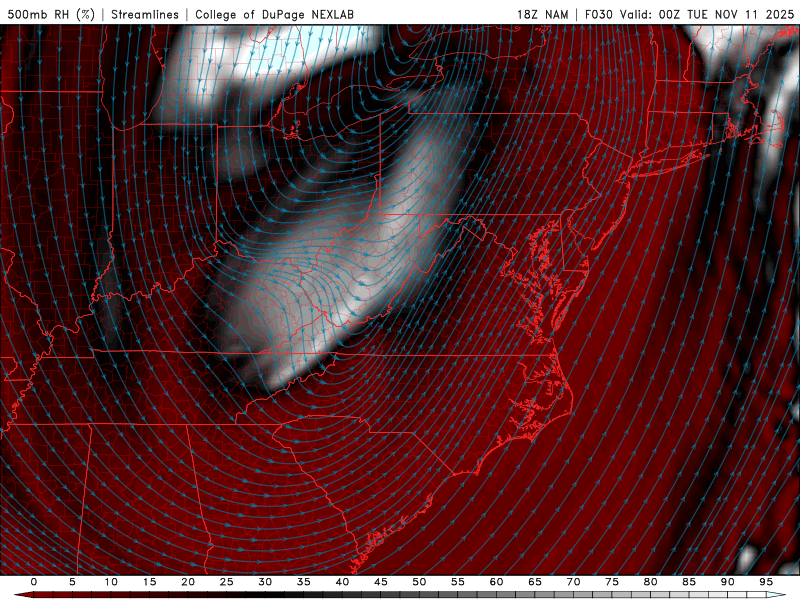Click the "18Z NAM" model run label

tap(542, 14)
